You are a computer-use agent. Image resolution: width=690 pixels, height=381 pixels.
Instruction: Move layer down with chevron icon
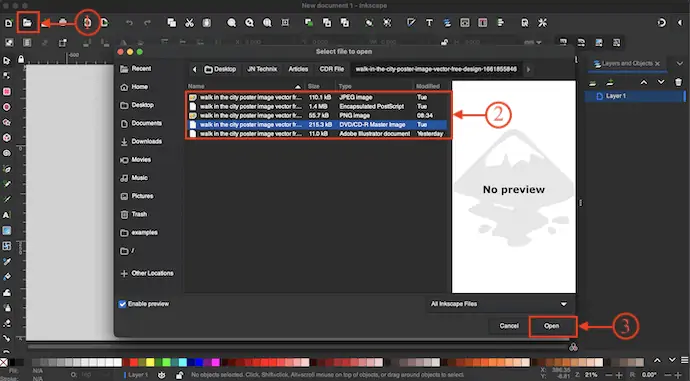tap(661, 82)
